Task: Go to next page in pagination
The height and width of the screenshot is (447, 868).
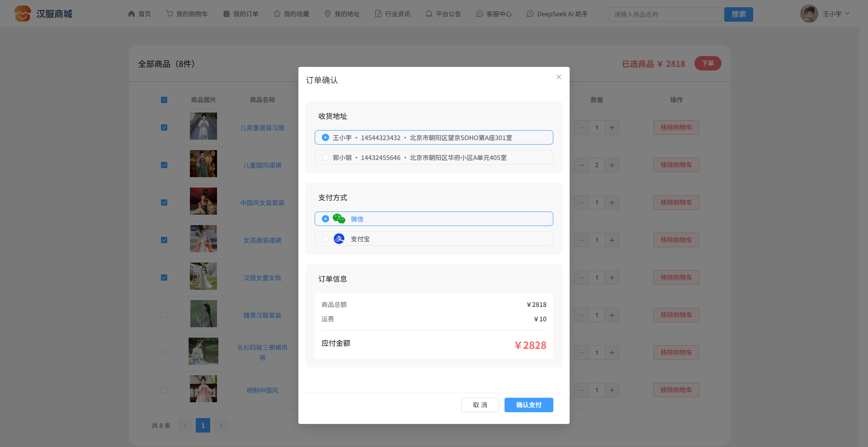Action: coord(221,425)
